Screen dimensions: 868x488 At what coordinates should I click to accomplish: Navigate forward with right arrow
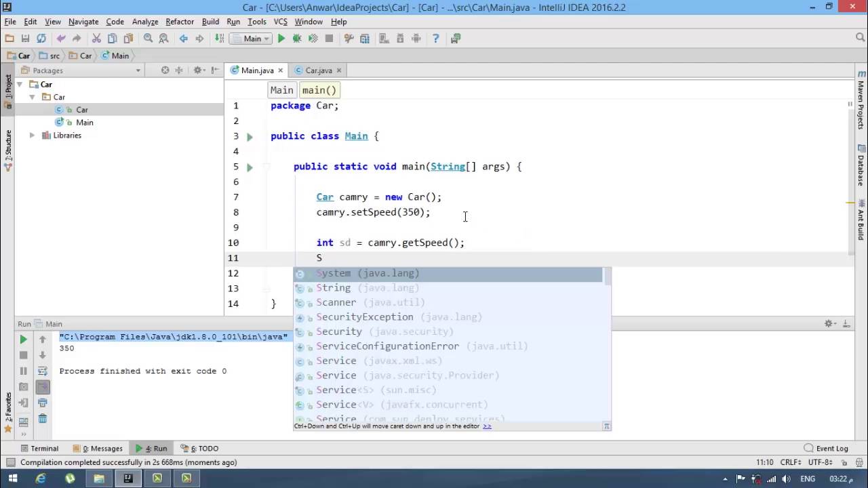199,39
